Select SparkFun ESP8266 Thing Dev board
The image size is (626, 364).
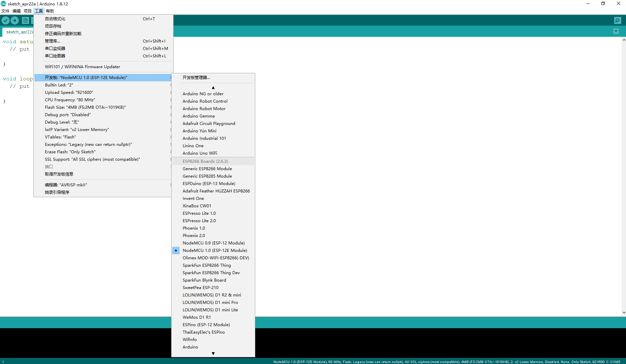click(x=213, y=273)
